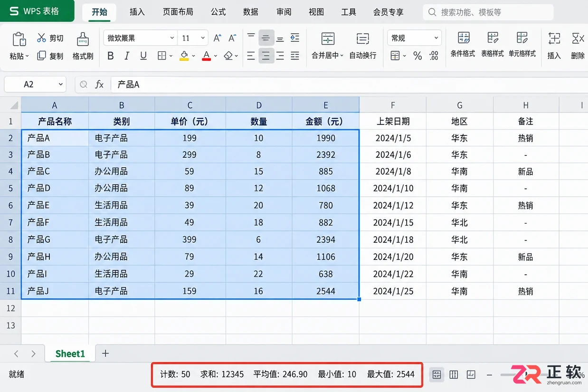Screen dimensions: 588x392
Task: Expand the borders dropdown arrow
Action: click(x=171, y=56)
